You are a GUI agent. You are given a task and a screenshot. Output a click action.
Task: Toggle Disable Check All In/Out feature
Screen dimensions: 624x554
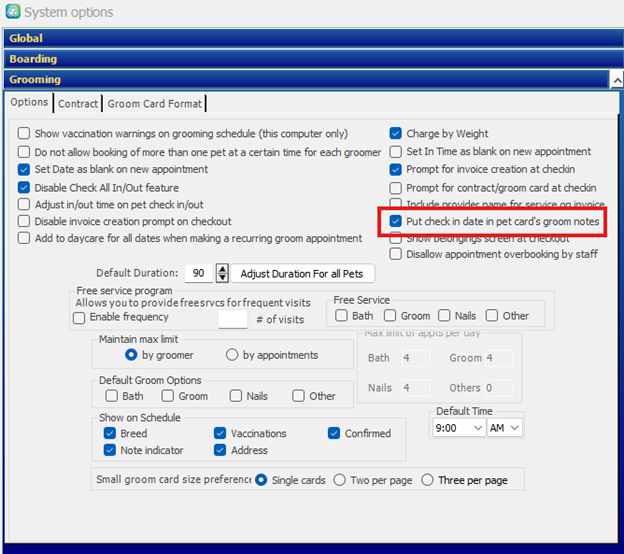pyautogui.click(x=24, y=187)
